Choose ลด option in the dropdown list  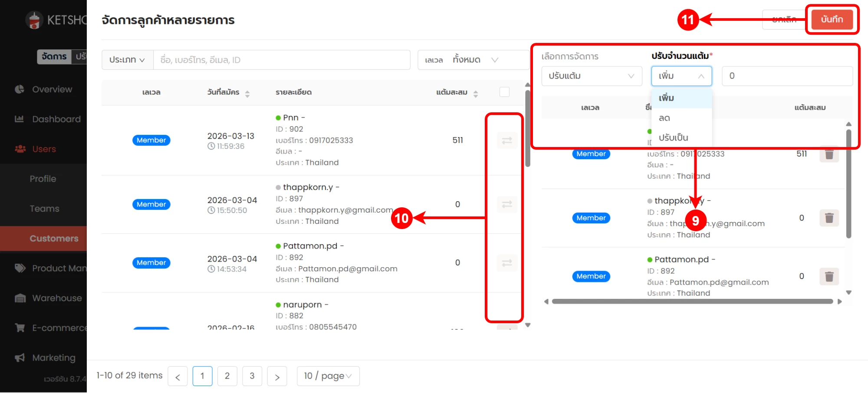(664, 118)
